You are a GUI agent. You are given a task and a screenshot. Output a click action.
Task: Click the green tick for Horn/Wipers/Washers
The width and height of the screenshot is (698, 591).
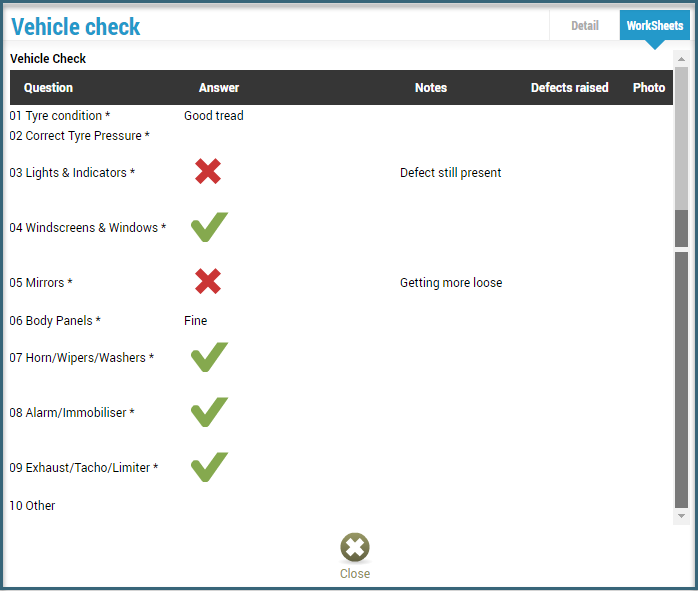209,357
